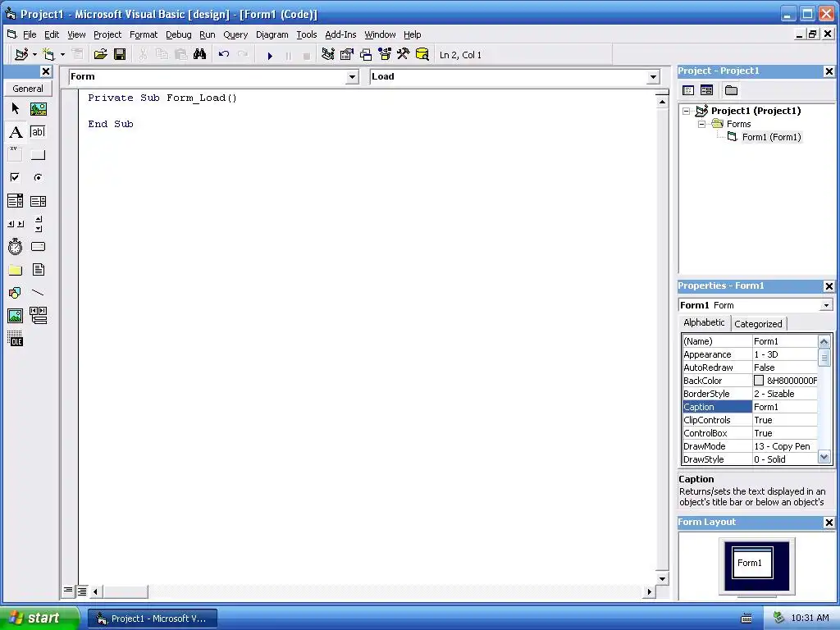This screenshot has height=630, width=840.
Task: Select the OptionButton control tool
Action: pos(38,177)
